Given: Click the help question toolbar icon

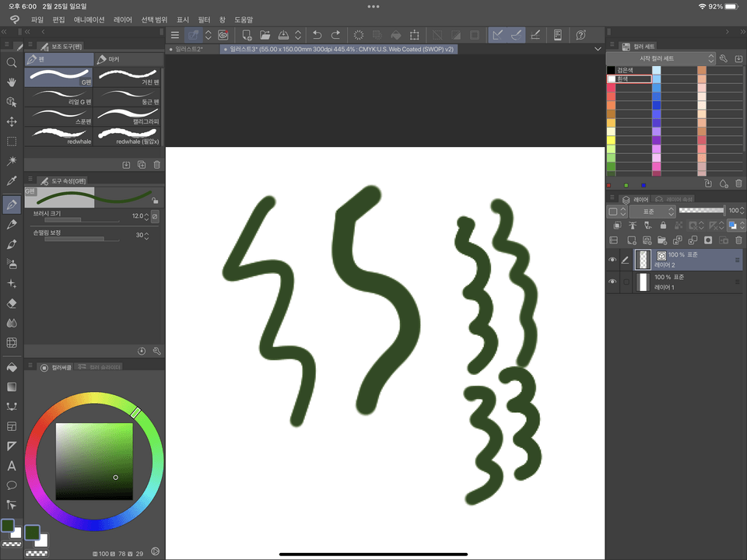Looking at the screenshot, I should (x=580, y=35).
